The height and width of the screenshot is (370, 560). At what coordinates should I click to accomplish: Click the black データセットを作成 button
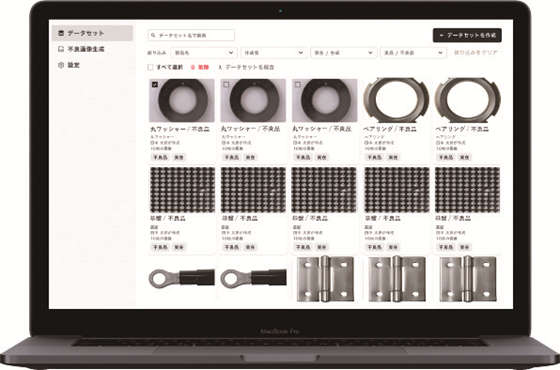467,35
